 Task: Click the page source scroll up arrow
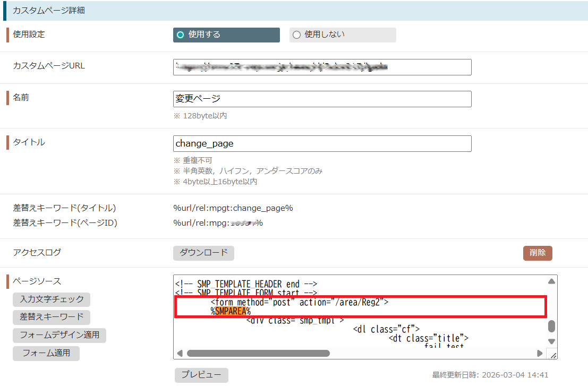point(551,281)
